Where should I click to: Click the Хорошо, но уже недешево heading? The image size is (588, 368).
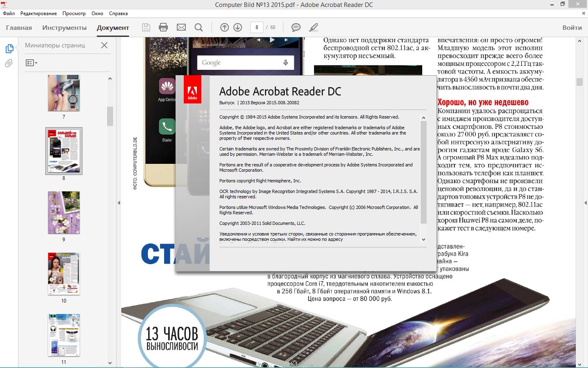pos(483,102)
